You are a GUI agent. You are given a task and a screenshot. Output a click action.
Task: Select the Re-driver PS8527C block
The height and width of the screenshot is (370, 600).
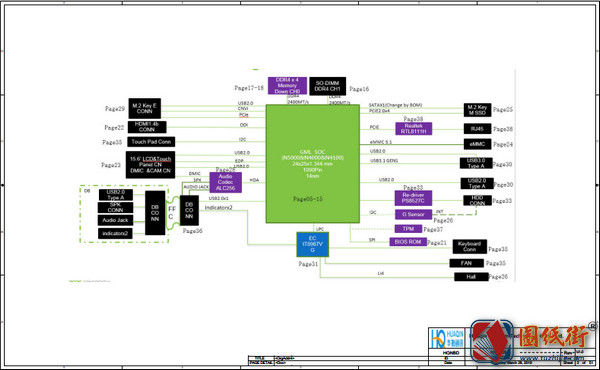click(x=413, y=198)
